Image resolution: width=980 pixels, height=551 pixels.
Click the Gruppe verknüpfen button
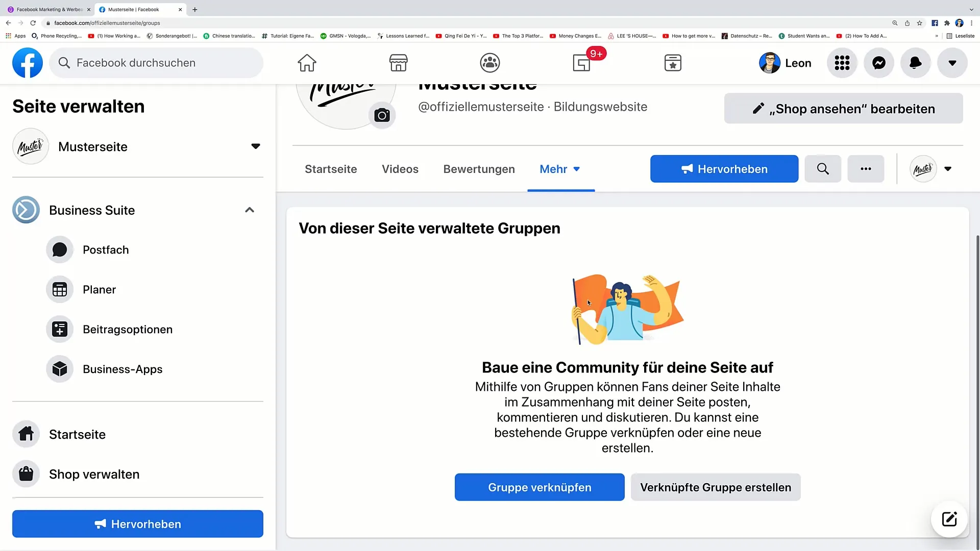click(540, 487)
